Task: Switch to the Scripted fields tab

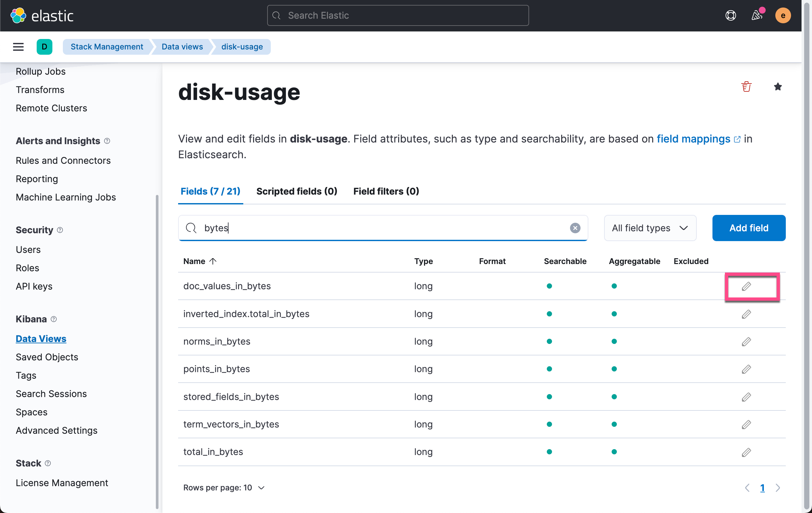Action: tap(296, 191)
